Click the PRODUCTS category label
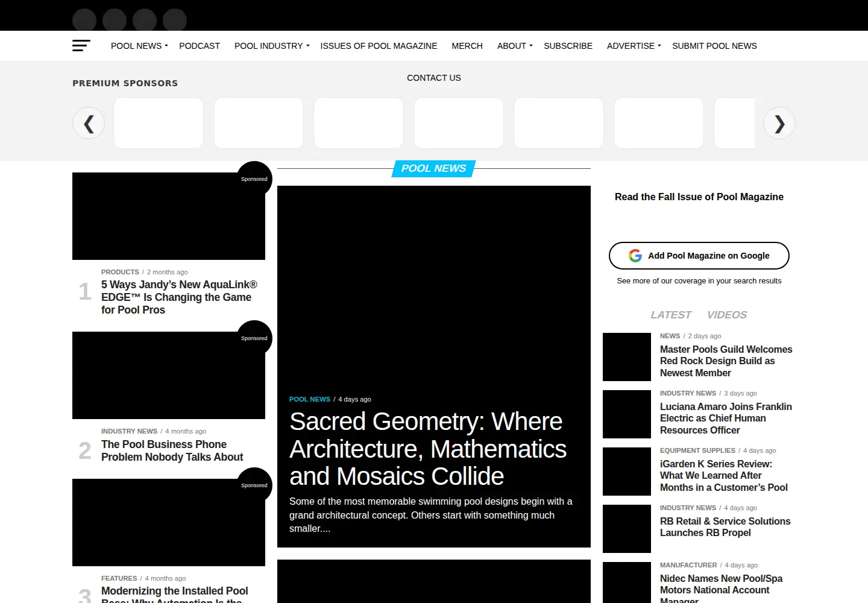 (x=120, y=272)
